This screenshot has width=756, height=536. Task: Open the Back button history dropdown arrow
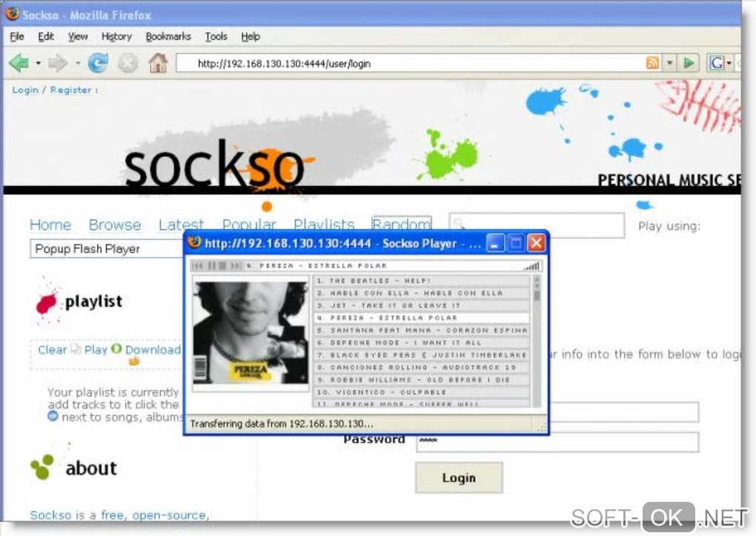(38, 63)
